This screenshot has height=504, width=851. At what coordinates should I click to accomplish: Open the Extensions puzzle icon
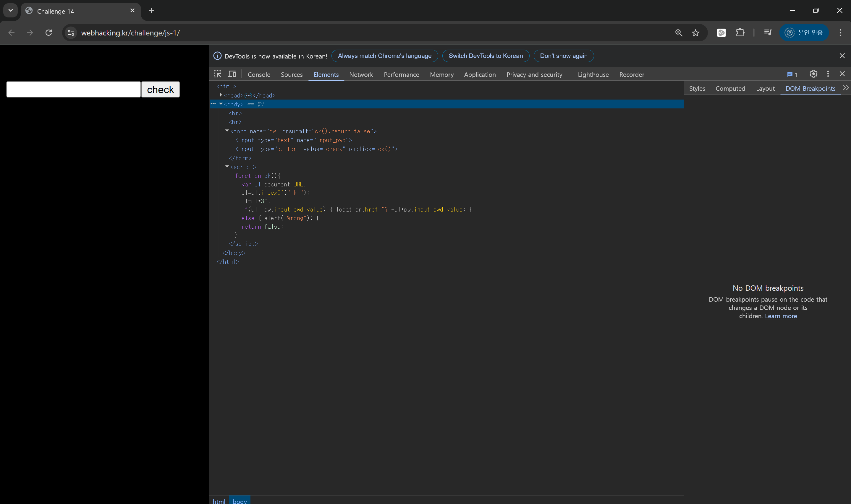740,32
